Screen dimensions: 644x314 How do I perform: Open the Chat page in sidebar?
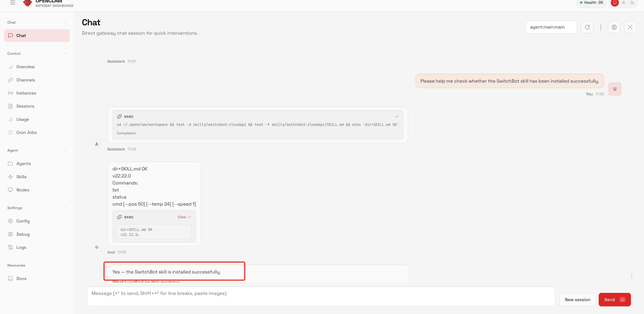pos(37,36)
